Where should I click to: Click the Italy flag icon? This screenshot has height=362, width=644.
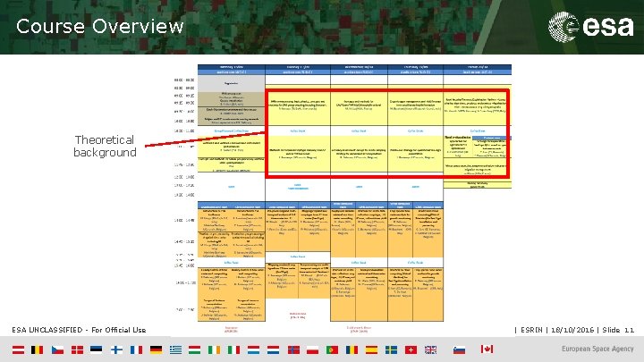click(233, 349)
